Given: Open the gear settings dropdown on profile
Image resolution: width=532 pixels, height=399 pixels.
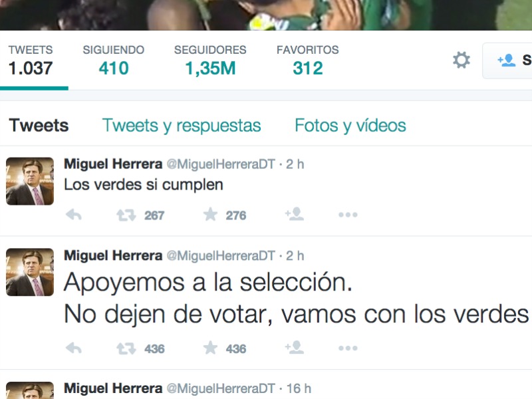Looking at the screenshot, I should coord(462,60).
